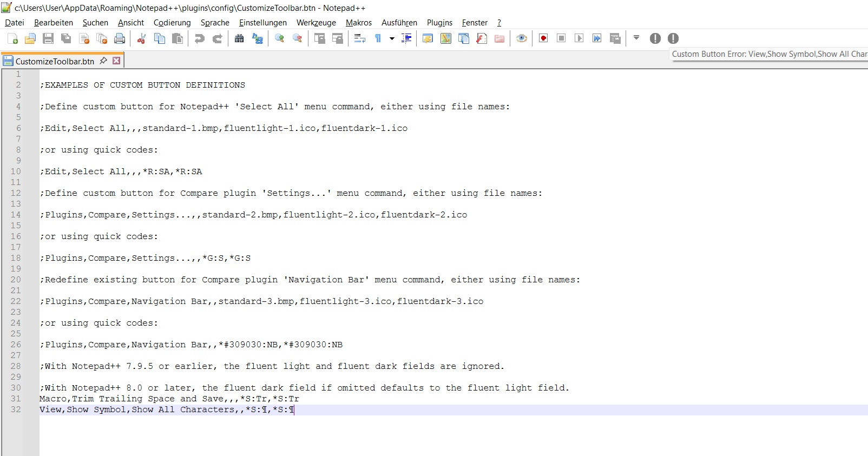
Task: Toggle the indent guide toolbar icon
Action: coord(406,38)
